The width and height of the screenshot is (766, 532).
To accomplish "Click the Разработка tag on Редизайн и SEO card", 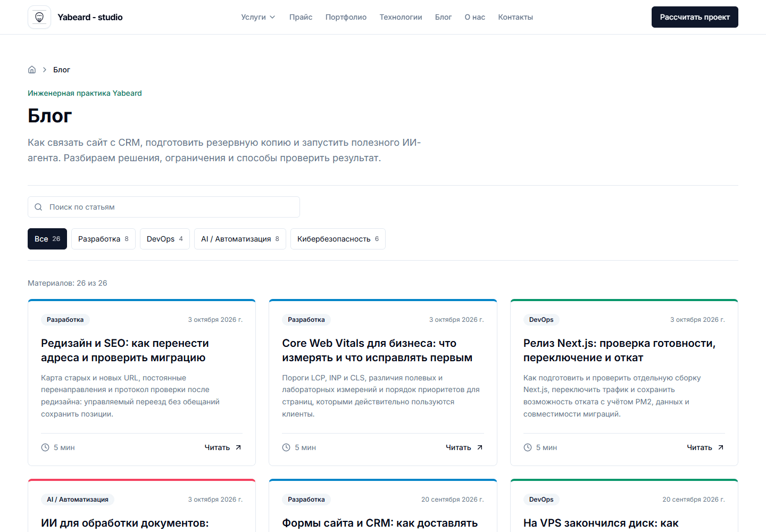I will 65,320.
